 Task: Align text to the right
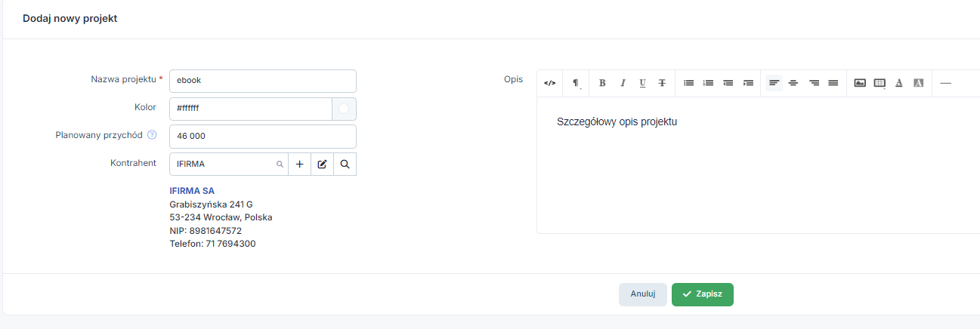(x=814, y=83)
